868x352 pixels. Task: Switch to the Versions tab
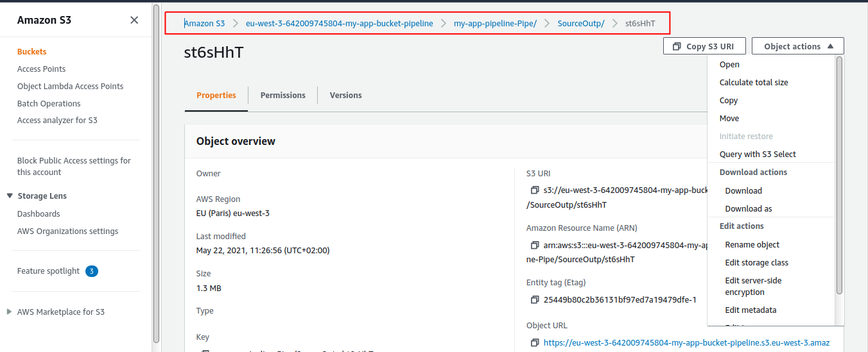pyautogui.click(x=345, y=95)
